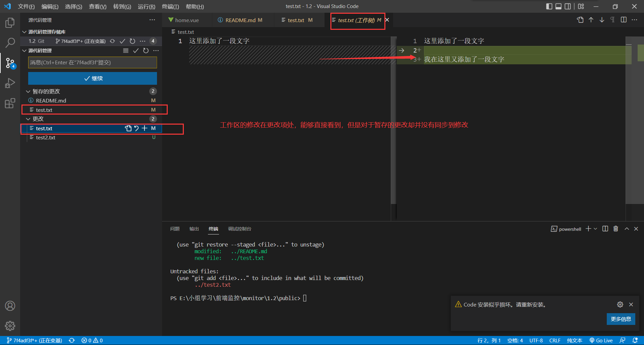Switch to README.md tab

click(240, 20)
